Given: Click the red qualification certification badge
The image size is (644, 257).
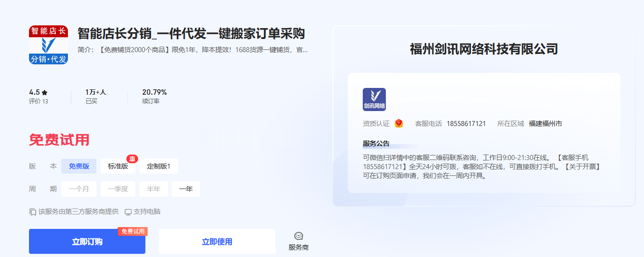Looking at the screenshot, I should click(x=399, y=123).
